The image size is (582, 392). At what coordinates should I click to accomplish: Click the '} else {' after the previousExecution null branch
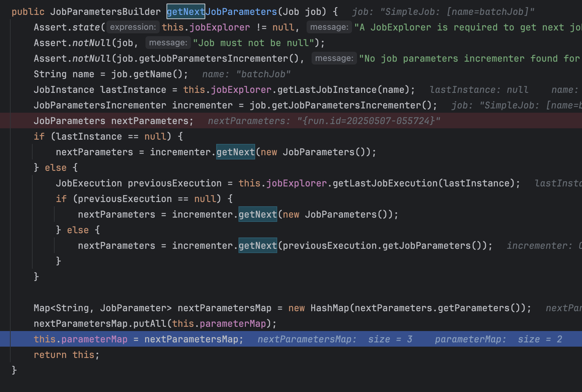(x=78, y=230)
